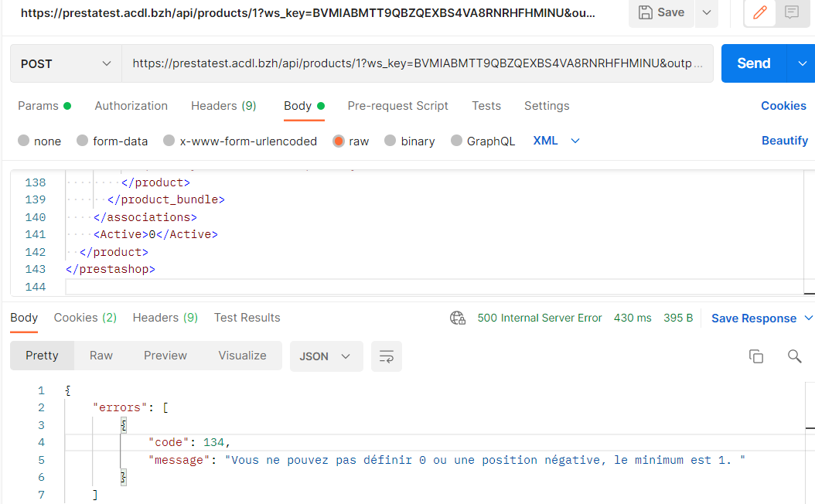Select the Preview response view
Viewport: 815px width, 504px height.
[165, 356]
